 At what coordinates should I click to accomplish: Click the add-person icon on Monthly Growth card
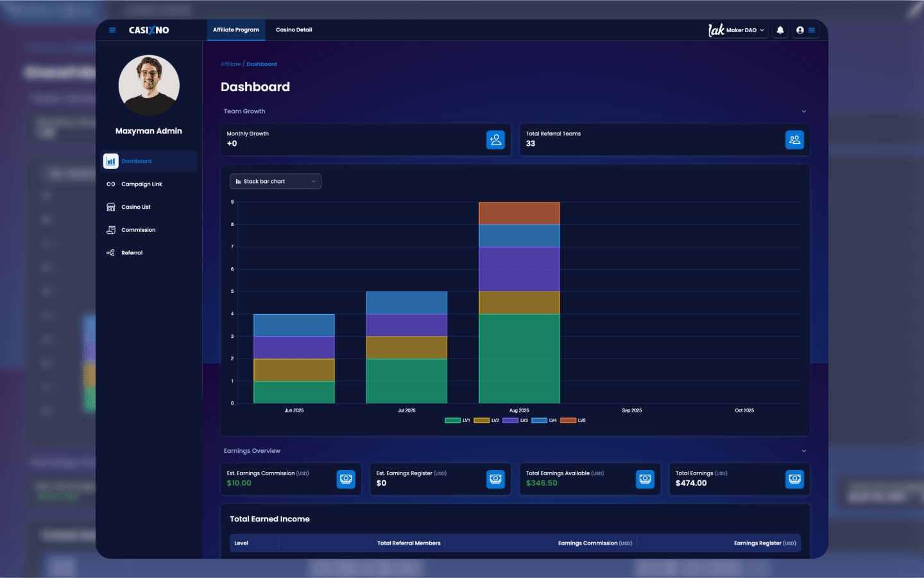click(495, 139)
